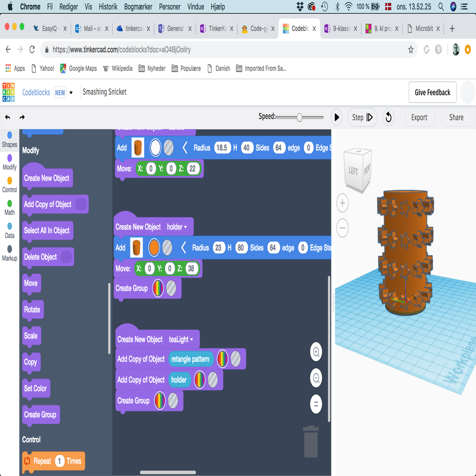Toggle transparency on the retangle pattern copy block
The height and width of the screenshot is (476, 476).
(x=235, y=359)
